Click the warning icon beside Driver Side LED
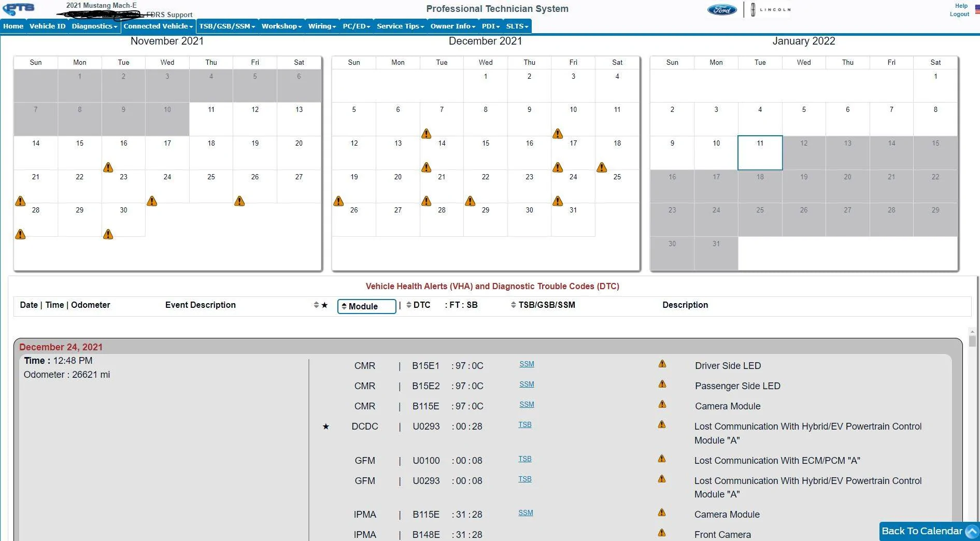The image size is (980, 541). point(662,364)
